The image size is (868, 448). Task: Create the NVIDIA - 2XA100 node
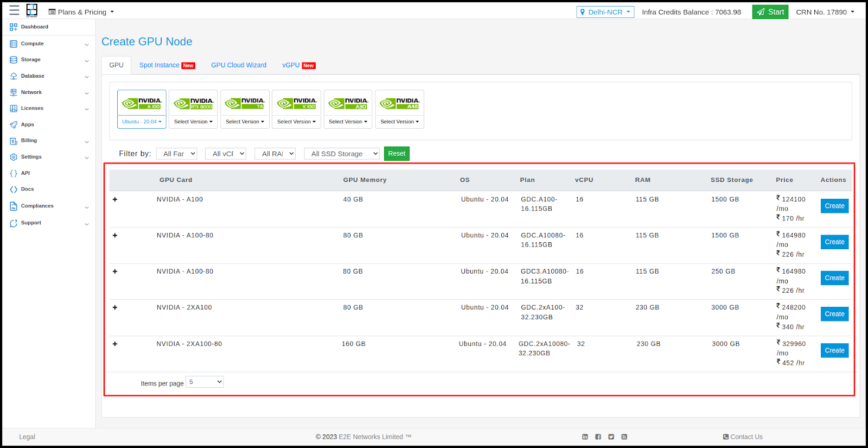834,314
